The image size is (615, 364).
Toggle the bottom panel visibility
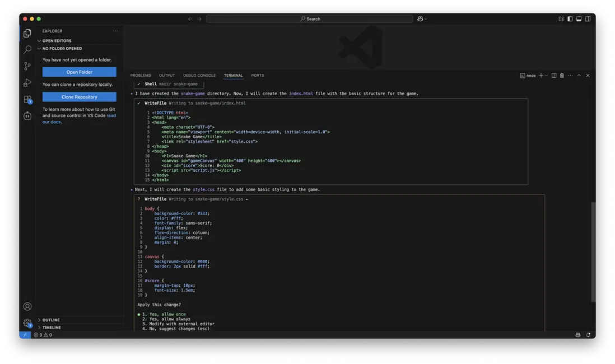click(579, 19)
